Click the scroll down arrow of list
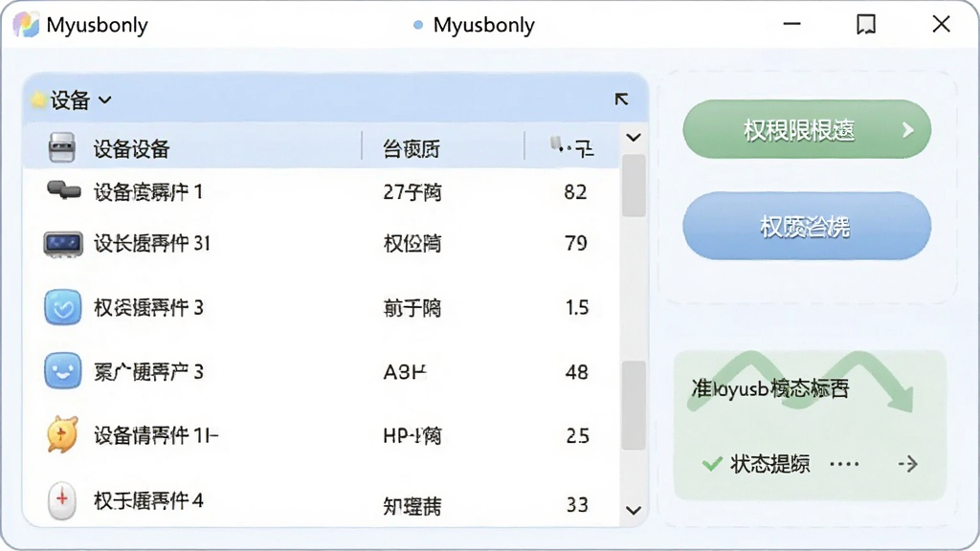The image size is (980, 551). click(634, 511)
